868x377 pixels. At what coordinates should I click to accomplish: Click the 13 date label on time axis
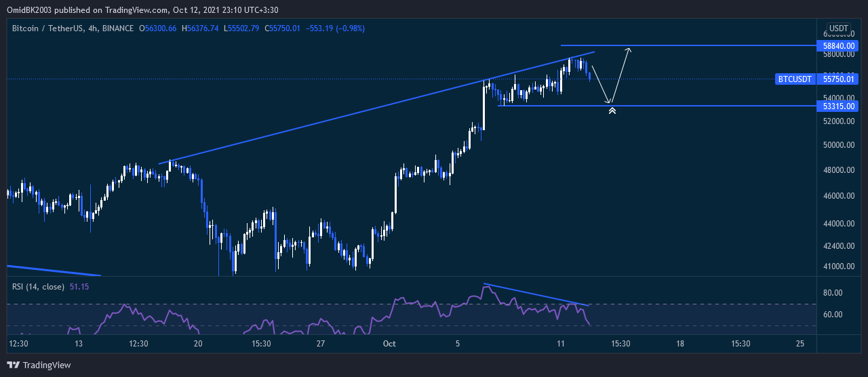pyautogui.click(x=79, y=344)
